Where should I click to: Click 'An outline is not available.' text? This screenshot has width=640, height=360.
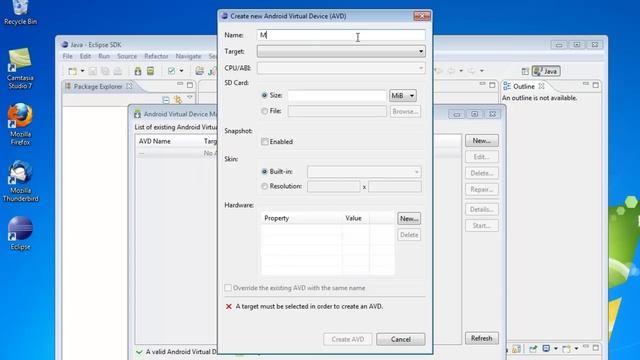click(x=540, y=98)
